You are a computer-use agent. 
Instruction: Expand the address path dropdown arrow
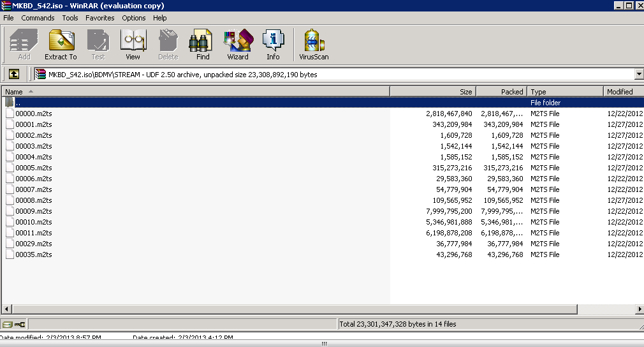pyautogui.click(x=639, y=75)
